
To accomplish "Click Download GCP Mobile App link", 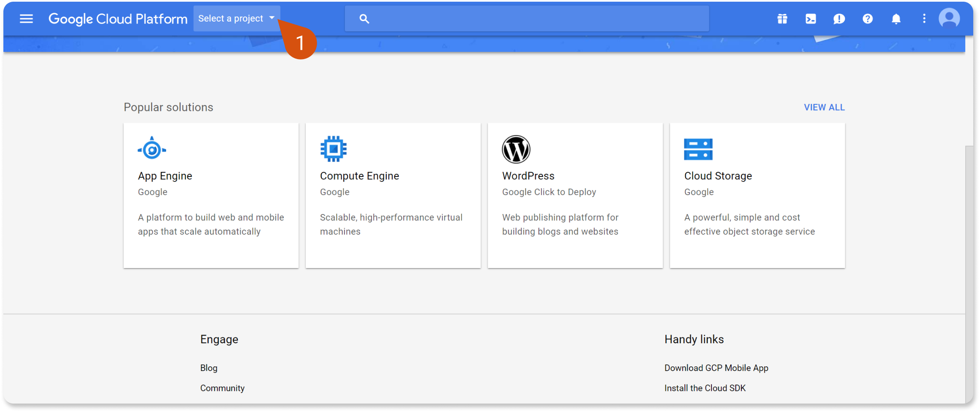I will (716, 368).
